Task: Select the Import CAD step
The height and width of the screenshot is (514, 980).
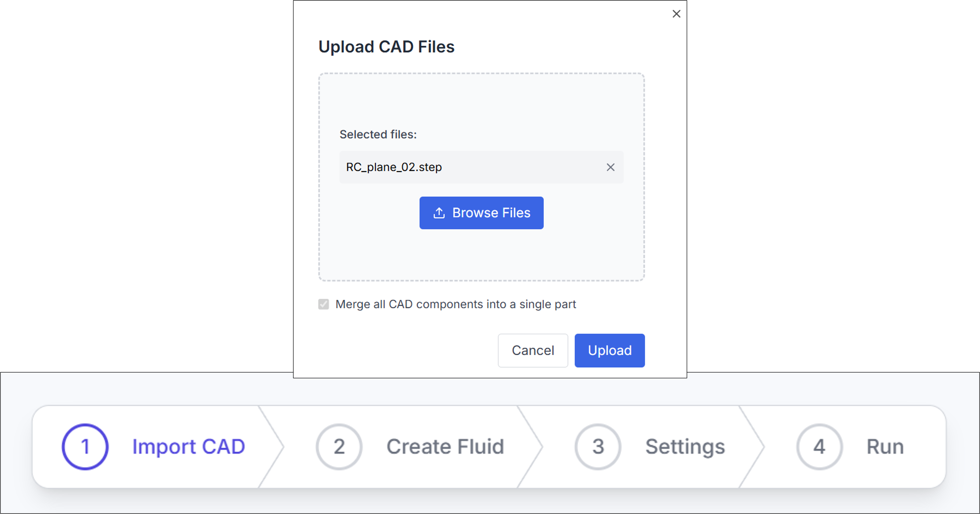Action: (188, 447)
